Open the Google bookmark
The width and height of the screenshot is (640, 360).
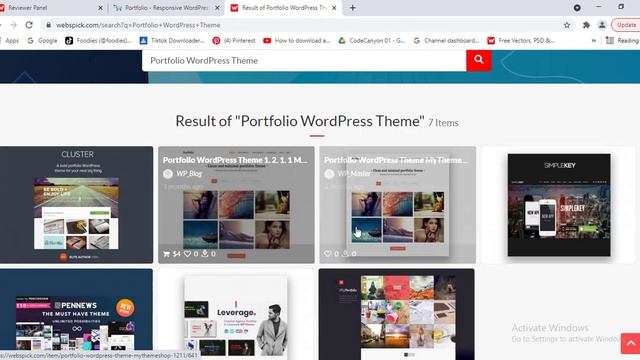(x=42, y=40)
